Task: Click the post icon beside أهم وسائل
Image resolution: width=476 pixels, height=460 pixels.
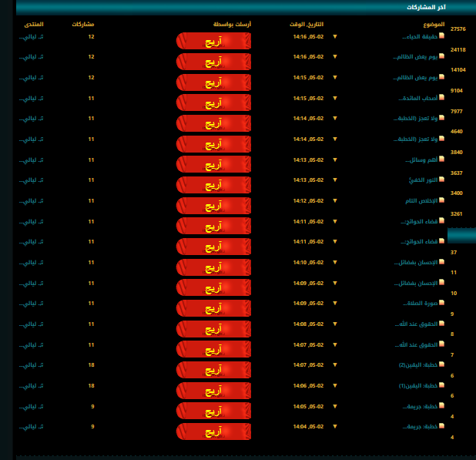Action: point(442,159)
